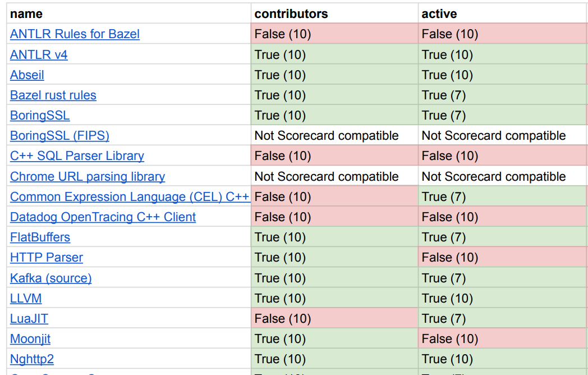Click the Kafka (source) link
The width and height of the screenshot is (588, 375).
[50, 278]
